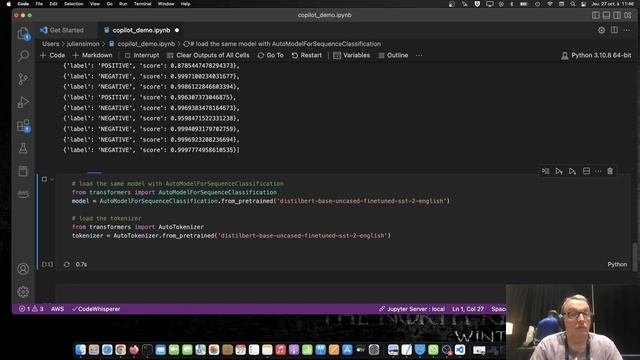Image resolution: width=640 pixels, height=360 pixels.
Task: Select the Python 3.10.8 64-bit kernel picker
Action: pos(596,56)
